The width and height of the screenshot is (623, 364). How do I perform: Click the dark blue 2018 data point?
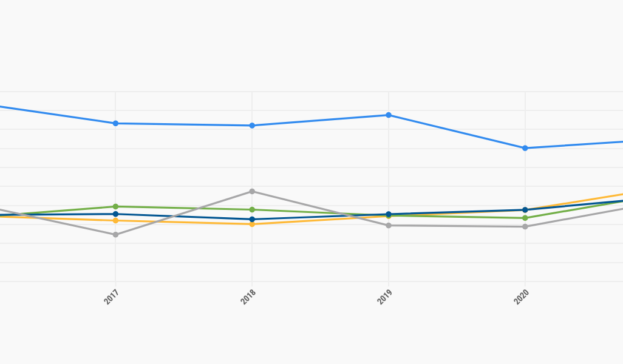(252, 219)
